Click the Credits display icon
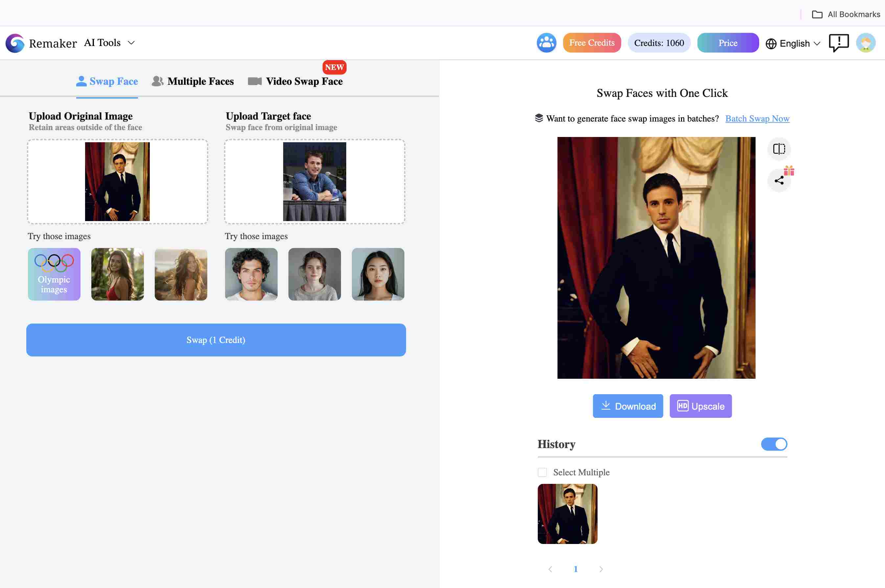This screenshot has width=885, height=588. tap(659, 42)
